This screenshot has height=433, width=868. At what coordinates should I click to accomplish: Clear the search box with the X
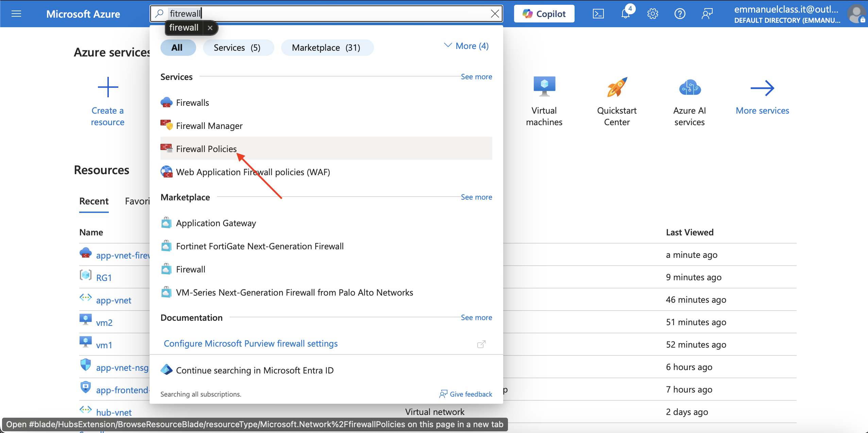[495, 14]
